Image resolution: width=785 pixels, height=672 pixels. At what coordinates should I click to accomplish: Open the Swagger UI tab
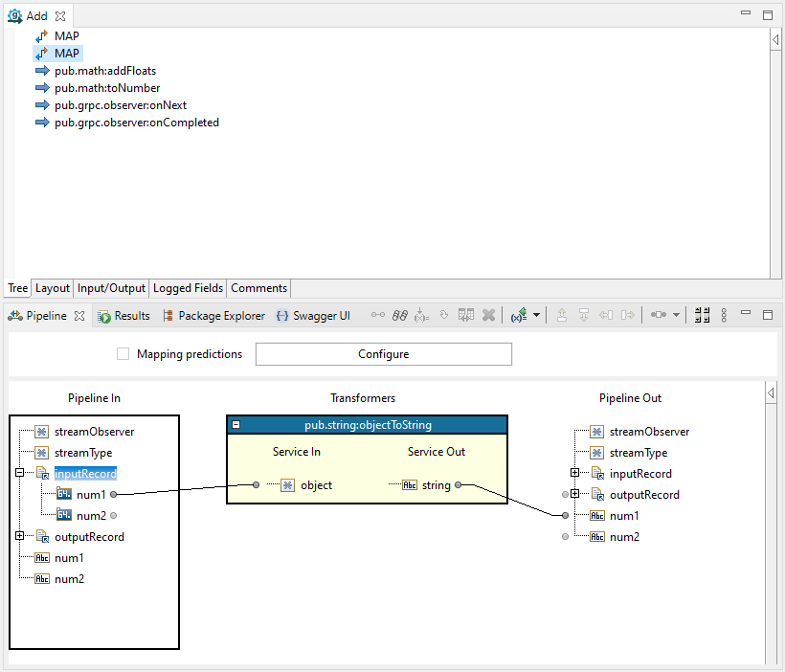pos(312,316)
